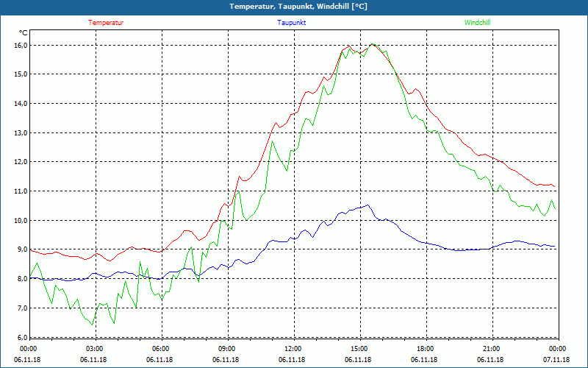Click the 12:00 time axis label
The width and height of the screenshot is (588, 368).
(293, 349)
